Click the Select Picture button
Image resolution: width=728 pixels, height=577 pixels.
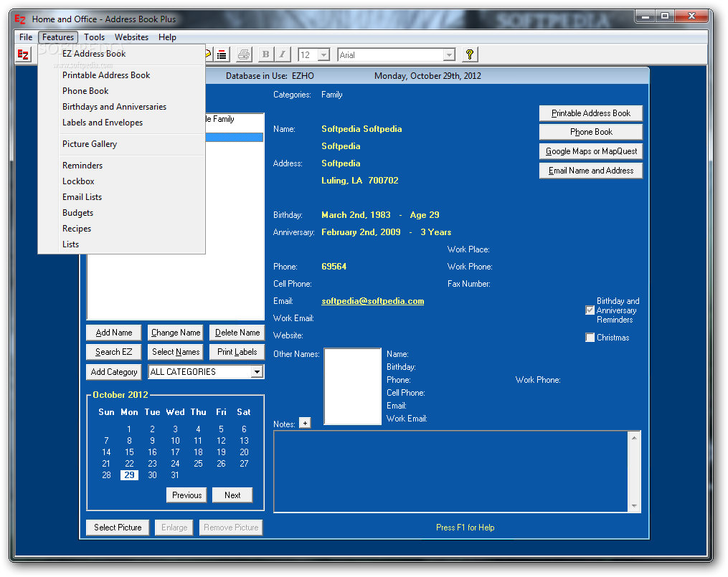(x=118, y=528)
